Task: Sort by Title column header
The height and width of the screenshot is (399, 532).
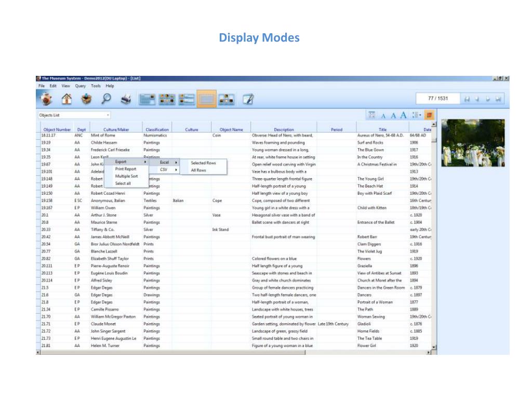Action: click(383, 129)
